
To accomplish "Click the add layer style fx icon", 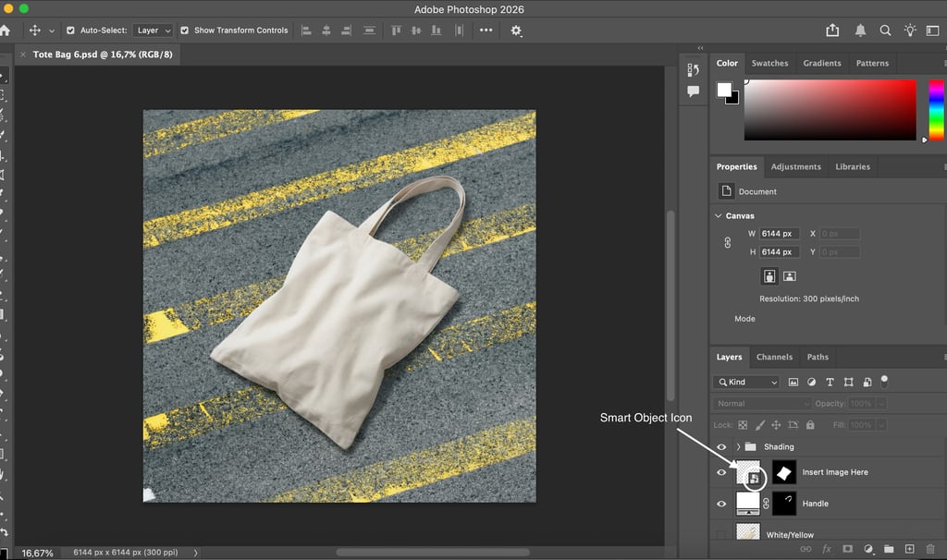I will pyautogui.click(x=827, y=549).
